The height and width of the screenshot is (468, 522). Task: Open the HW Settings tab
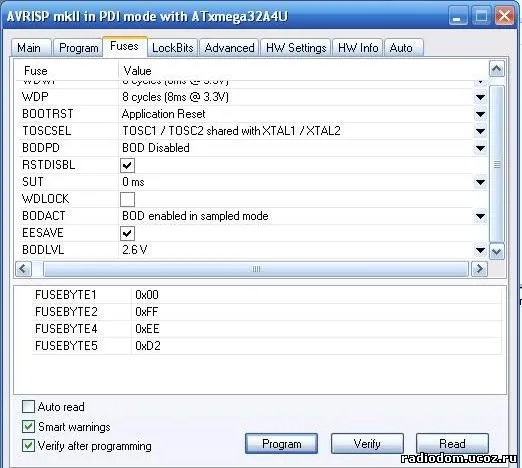(x=296, y=48)
